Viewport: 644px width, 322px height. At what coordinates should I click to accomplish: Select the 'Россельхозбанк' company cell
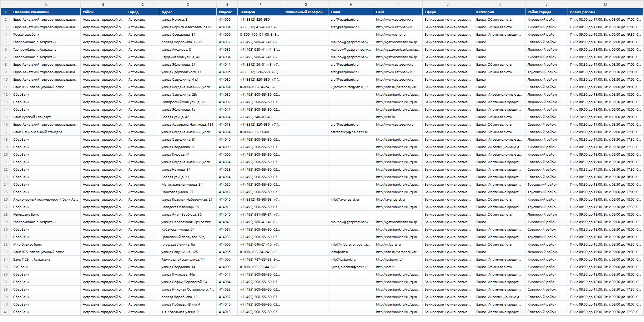(x=46, y=35)
